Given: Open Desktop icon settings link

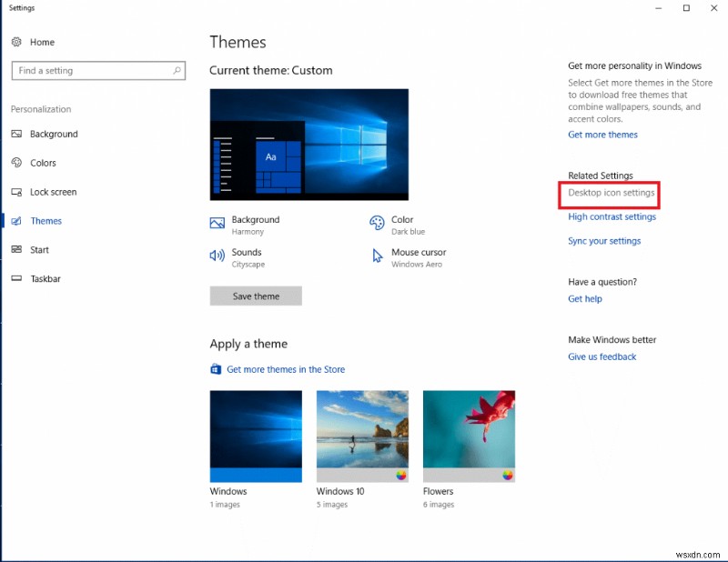Looking at the screenshot, I should click(x=611, y=193).
